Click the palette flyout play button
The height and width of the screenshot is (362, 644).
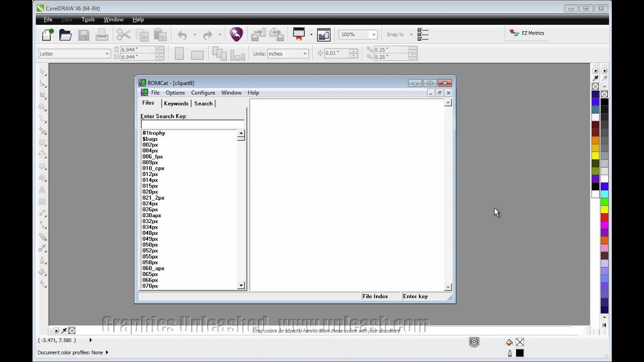coord(596,71)
